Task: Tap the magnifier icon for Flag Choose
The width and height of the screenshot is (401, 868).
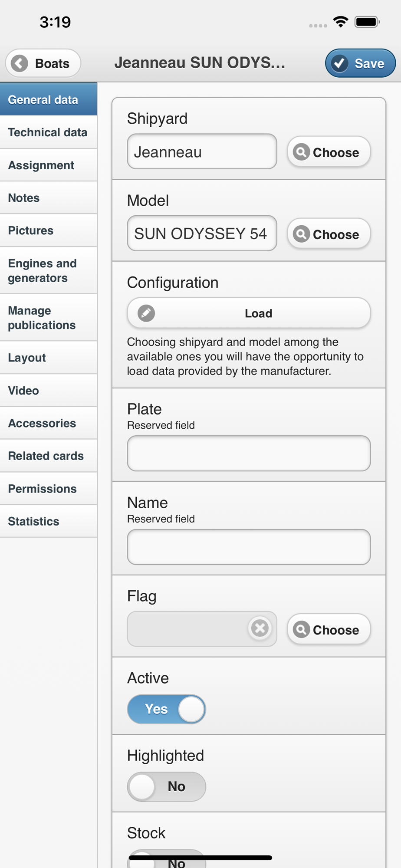Action: point(301,629)
